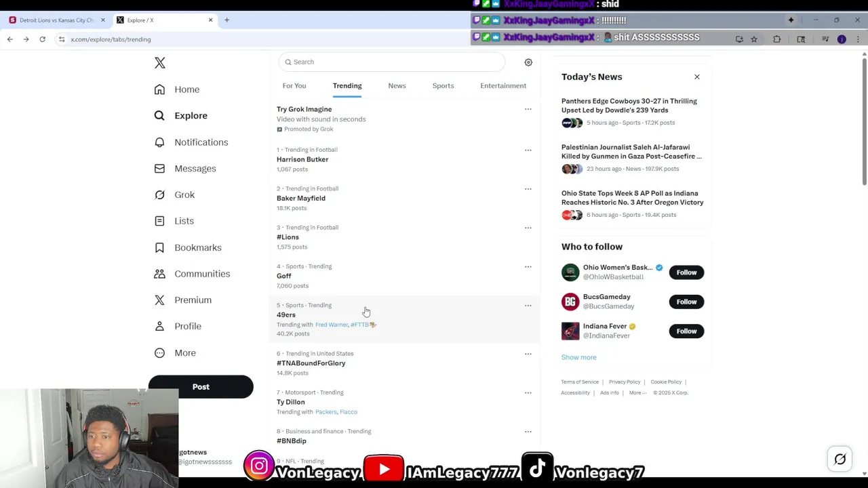Open more options for Grok Imagine promotion
The width and height of the screenshot is (868, 488).
pos(528,109)
